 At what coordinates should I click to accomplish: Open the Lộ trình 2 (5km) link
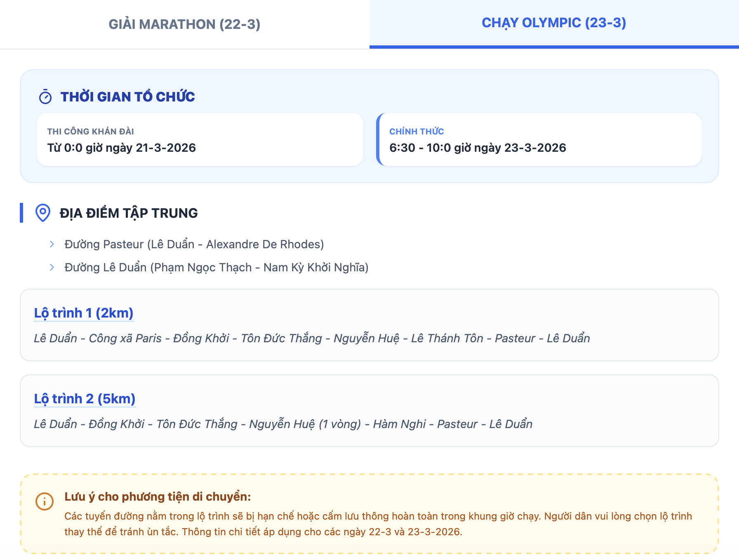coord(85,399)
